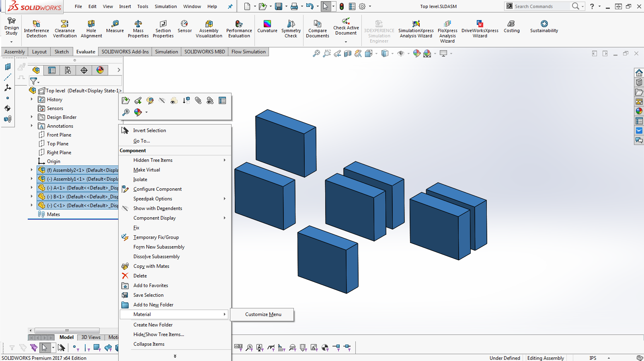Open the Simulation menu
The height and width of the screenshot is (361, 644).
(166, 6)
